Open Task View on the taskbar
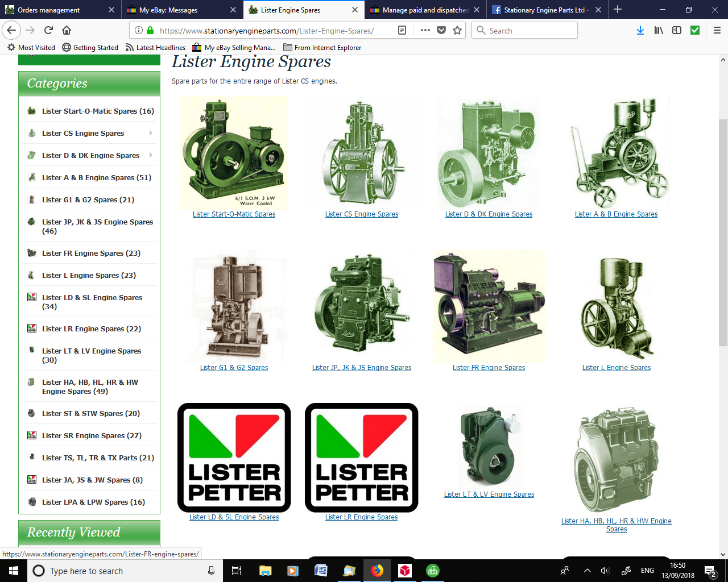 pyautogui.click(x=237, y=571)
